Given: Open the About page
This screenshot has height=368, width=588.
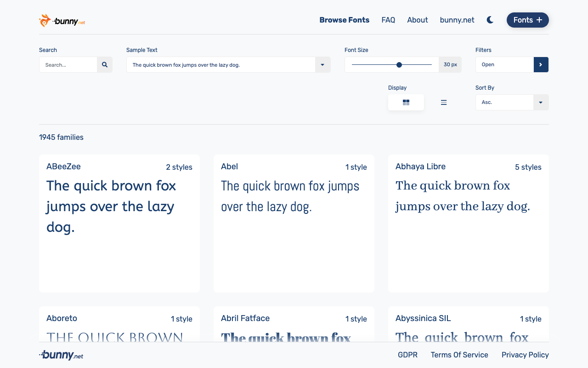Looking at the screenshot, I should pos(418,20).
